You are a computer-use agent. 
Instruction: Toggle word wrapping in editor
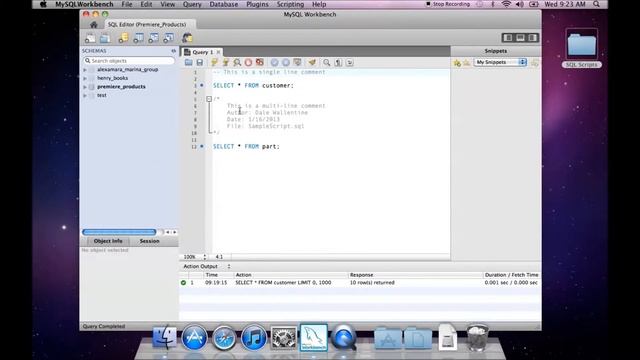click(350, 62)
